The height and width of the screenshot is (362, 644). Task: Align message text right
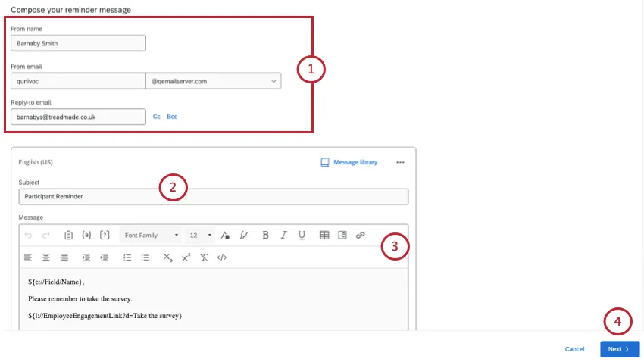pos(64,257)
